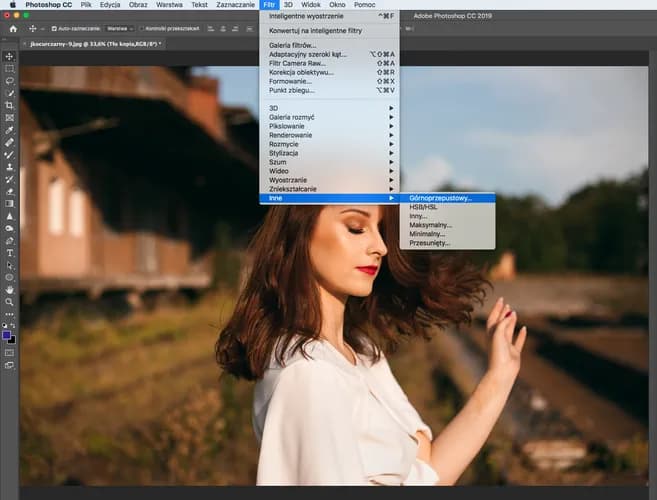Open the Warstwa dropdown in options bar
The height and width of the screenshot is (500, 657).
coord(118,29)
